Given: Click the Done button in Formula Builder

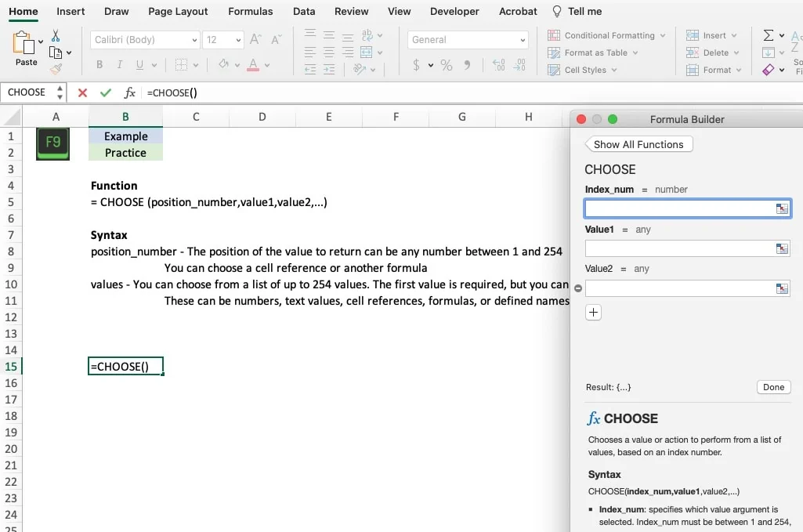Looking at the screenshot, I should [773, 386].
